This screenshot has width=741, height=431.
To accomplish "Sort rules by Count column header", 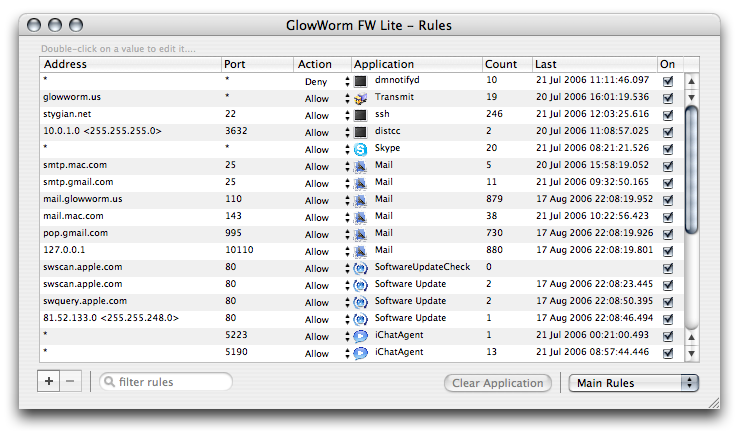I will pyautogui.click(x=507, y=64).
